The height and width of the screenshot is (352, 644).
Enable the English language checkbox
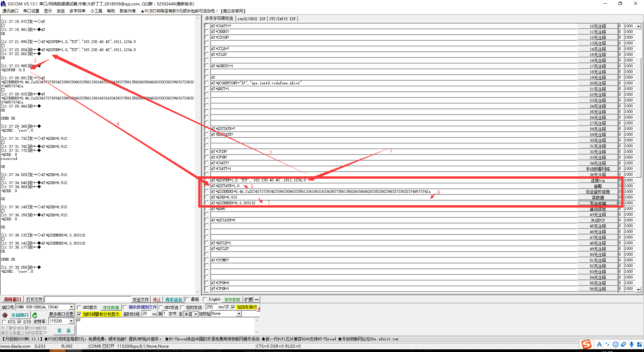pos(205,299)
